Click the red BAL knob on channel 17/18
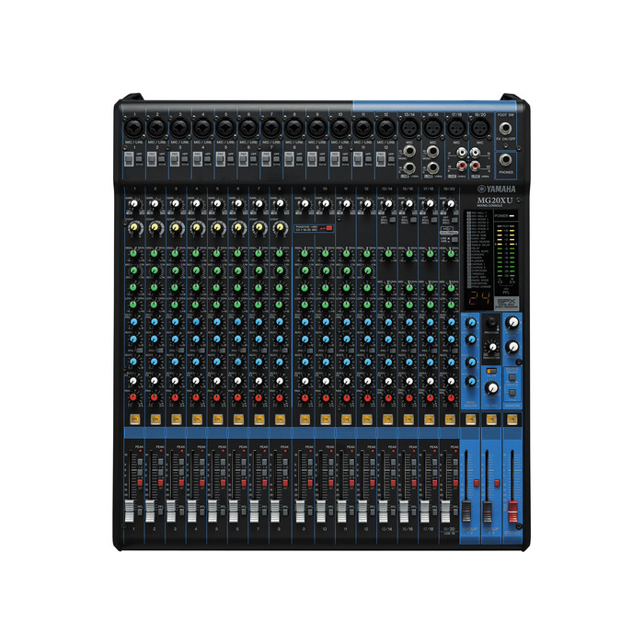This screenshot has height=644, width=644. [x=430, y=397]
